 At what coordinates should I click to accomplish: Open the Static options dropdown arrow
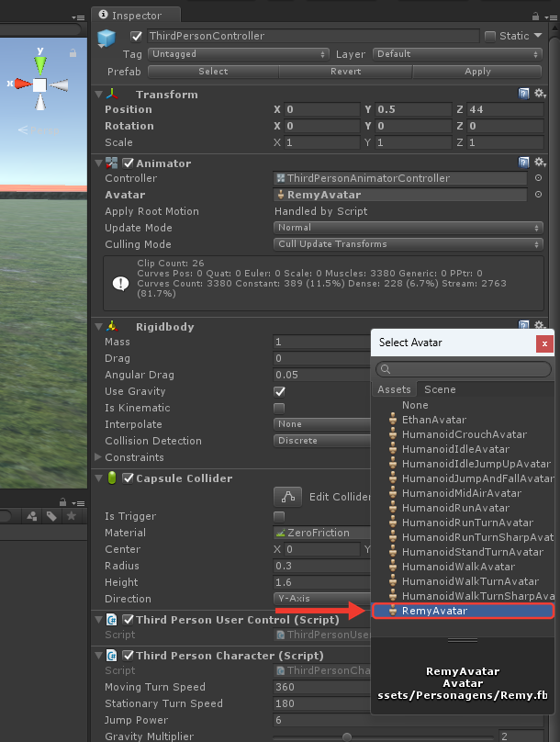(538, 36)
